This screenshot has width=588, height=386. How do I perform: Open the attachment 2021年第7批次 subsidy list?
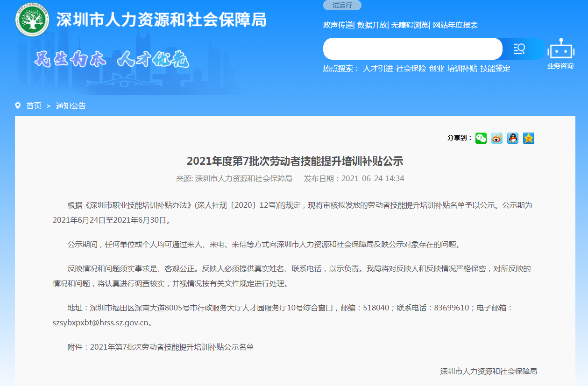tap(171, 347)
